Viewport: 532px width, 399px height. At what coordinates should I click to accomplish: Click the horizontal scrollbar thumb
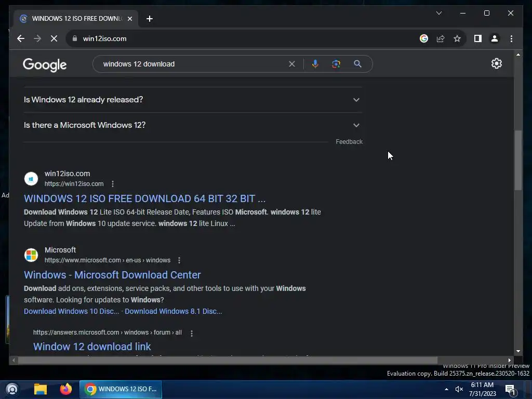pyautogui.click(x=228, y=361)
